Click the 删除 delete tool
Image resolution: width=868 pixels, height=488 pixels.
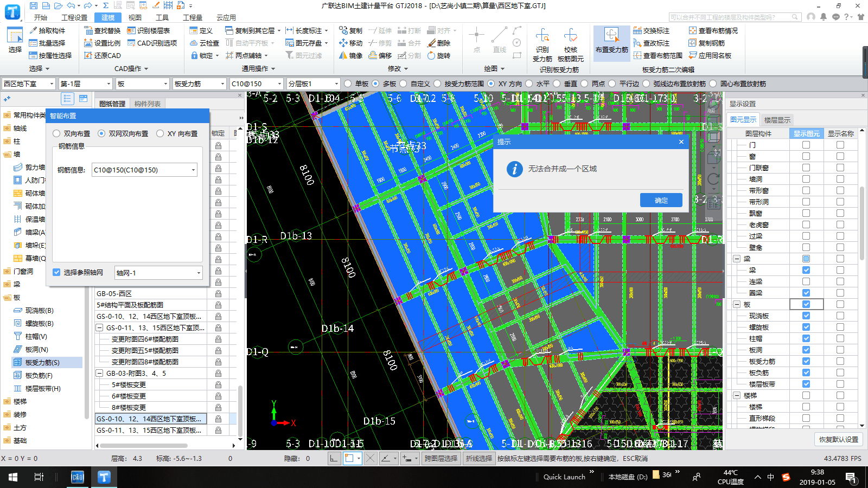439,43
